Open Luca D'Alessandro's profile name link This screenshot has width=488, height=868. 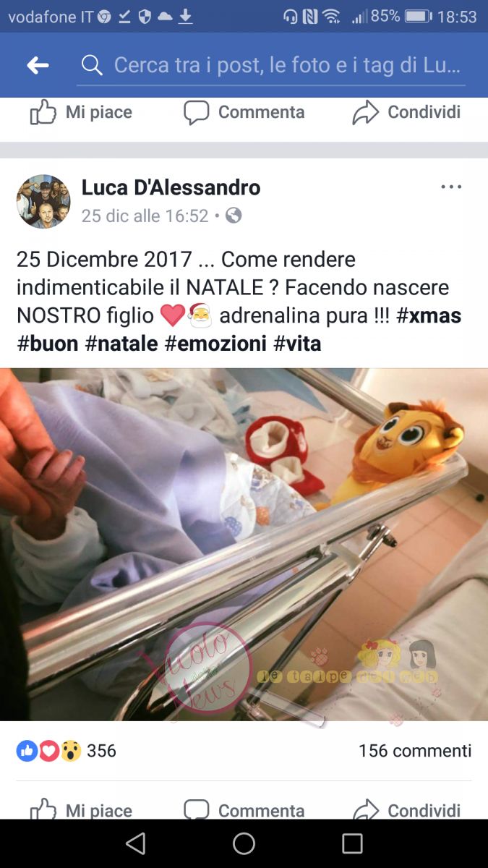pos(171,187)
